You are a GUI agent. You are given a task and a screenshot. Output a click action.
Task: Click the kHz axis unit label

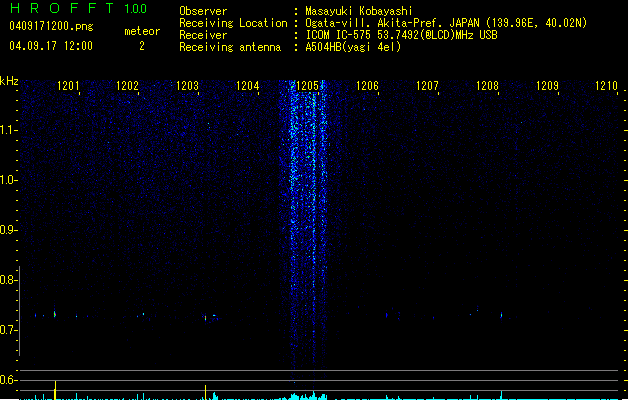9,81
